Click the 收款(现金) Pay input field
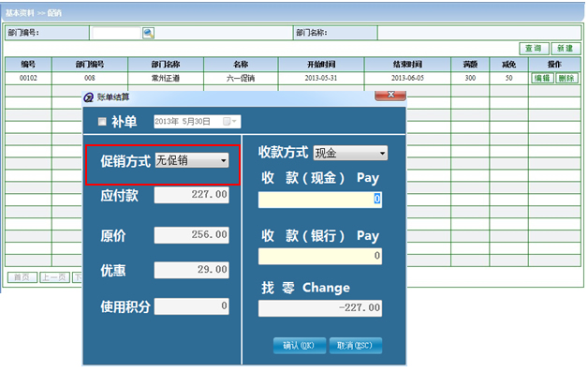The image size is (588, 372). (x=320, y=200)
